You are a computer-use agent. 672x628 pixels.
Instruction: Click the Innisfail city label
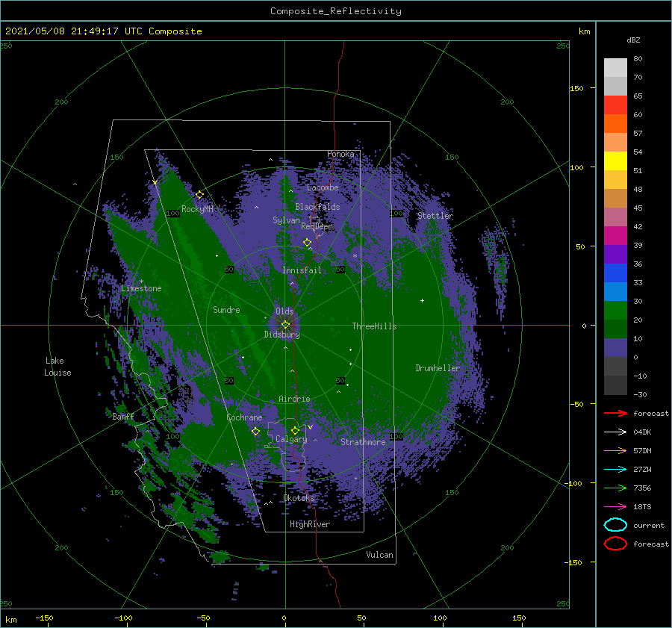(302, 270)
